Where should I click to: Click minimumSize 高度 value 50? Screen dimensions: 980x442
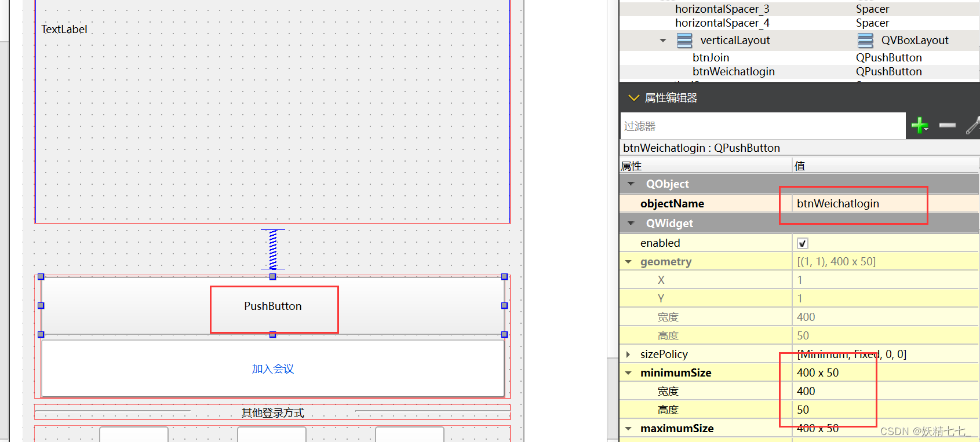tap(886, 410)
